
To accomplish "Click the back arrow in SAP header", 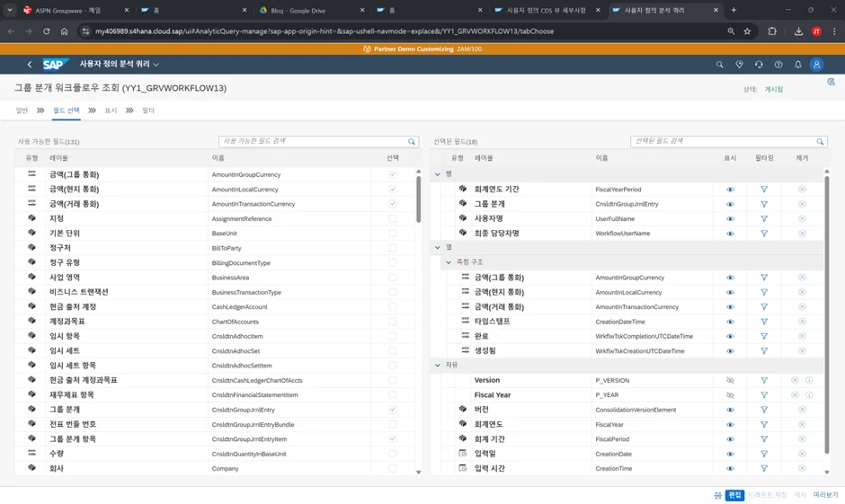I will 29,65.
